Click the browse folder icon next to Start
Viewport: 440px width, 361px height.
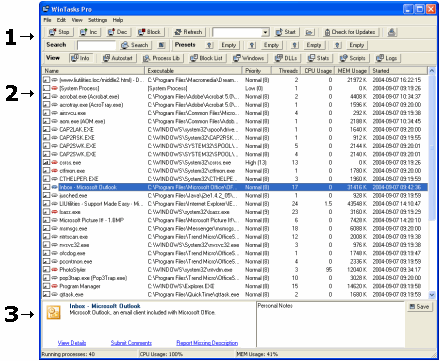[310, 32]
